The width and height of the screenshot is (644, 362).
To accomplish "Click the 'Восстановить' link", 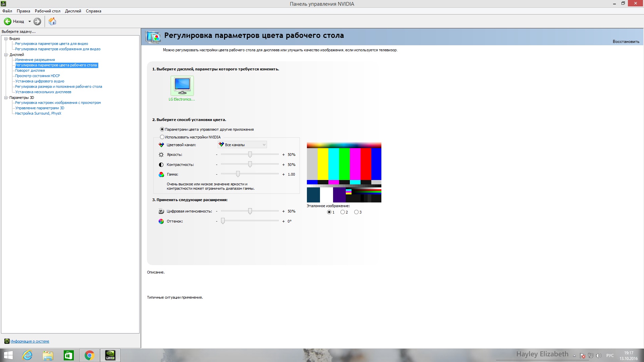I will 626,42.
